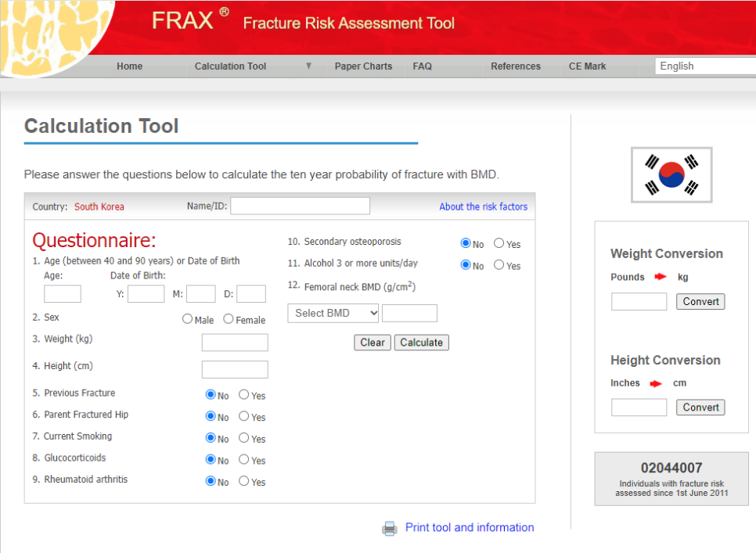
Task: Click the femoral neck BMD value field
Action: [409, 313]
